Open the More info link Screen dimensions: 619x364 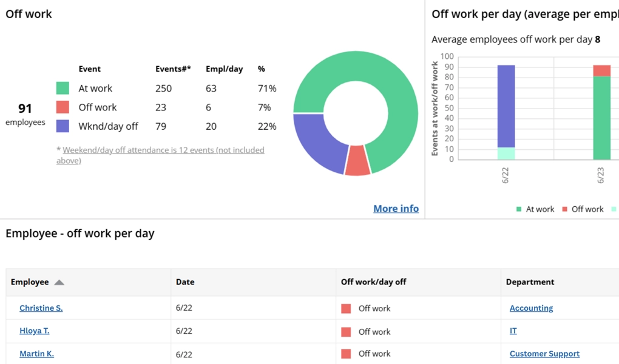click(396, 208)
